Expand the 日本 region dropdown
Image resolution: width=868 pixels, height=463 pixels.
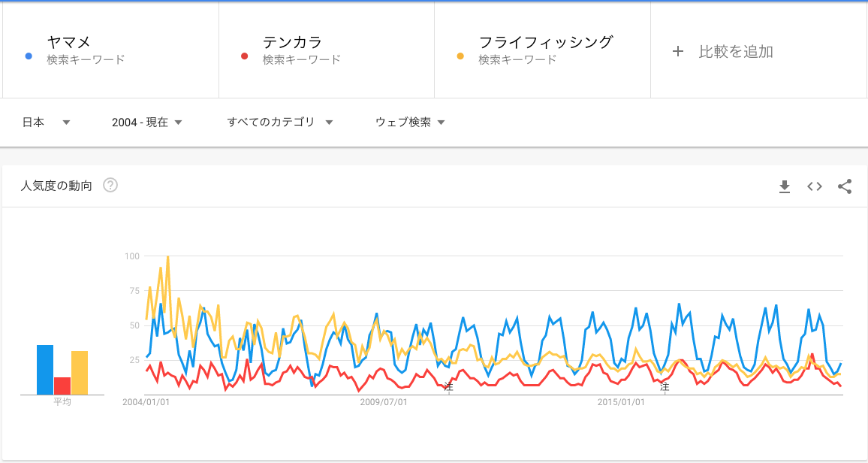click(46, 123)
